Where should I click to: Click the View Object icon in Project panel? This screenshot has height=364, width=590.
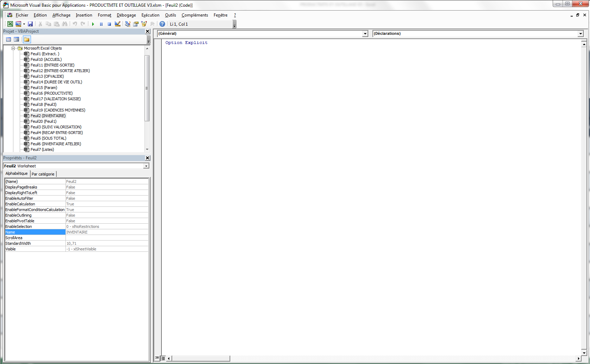(x=17, y=39)
